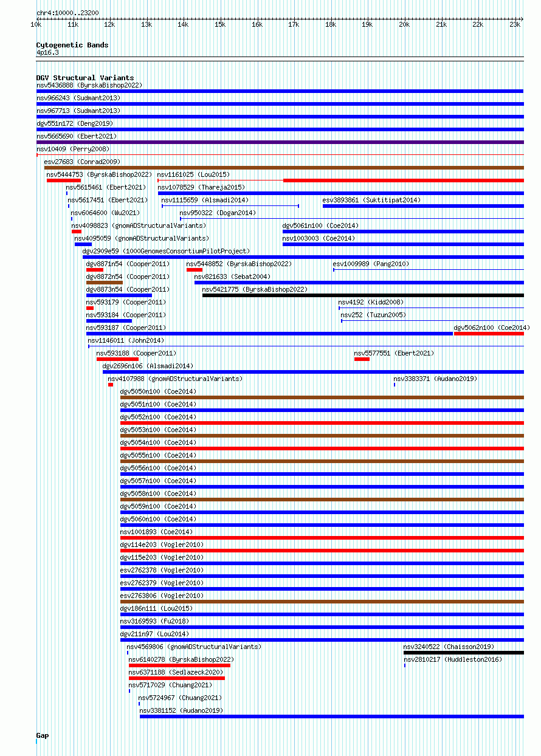
Task: Click esv2762378 (Vogler2010) label
Action: coord(162,570)
